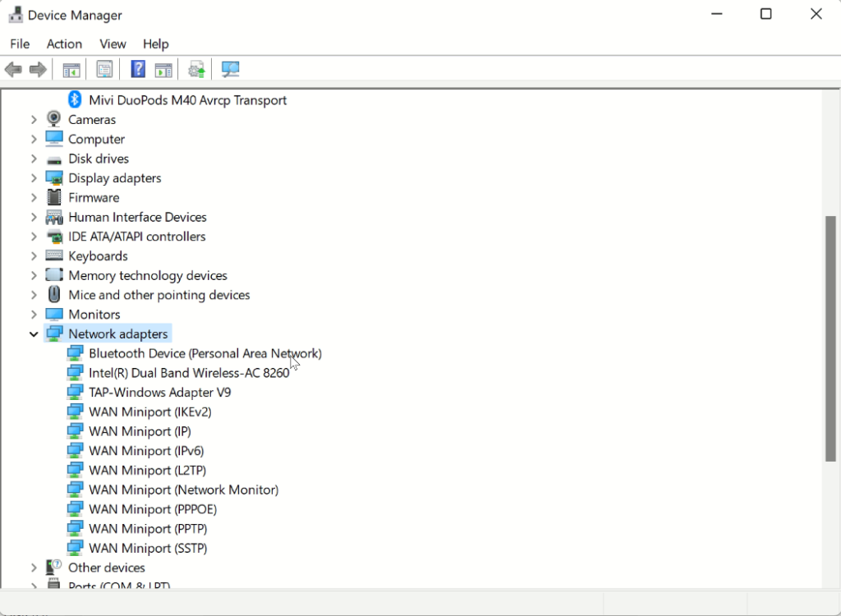This screenshot has width=841, height=616.
Task: Select the Computer category icon
Action: click(x=54, y=139)
